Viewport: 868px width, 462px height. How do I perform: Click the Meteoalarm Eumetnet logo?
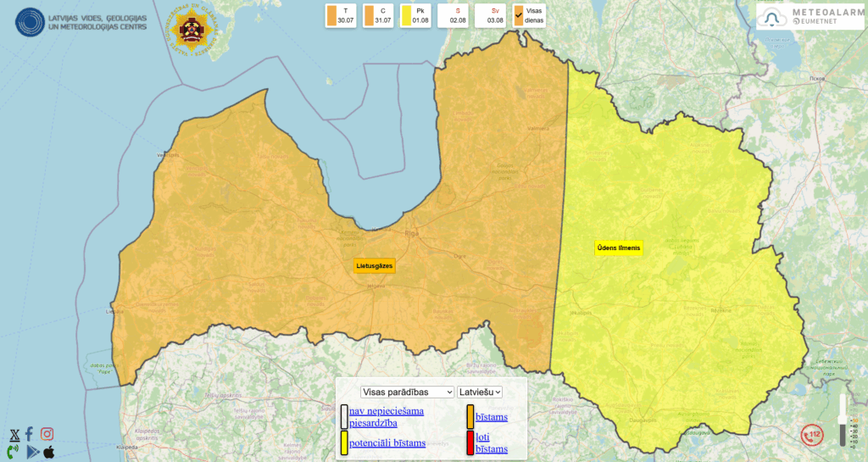(810, 17)
